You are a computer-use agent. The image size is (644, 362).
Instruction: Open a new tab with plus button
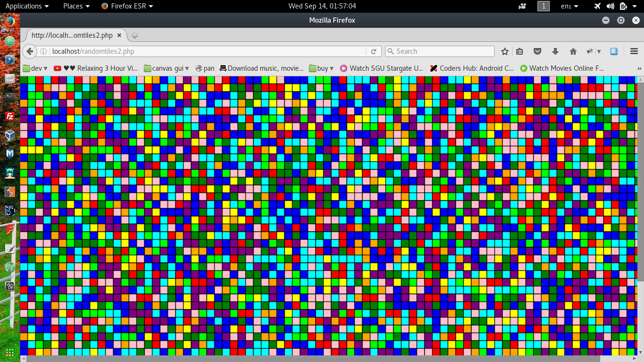coord(134,35)
